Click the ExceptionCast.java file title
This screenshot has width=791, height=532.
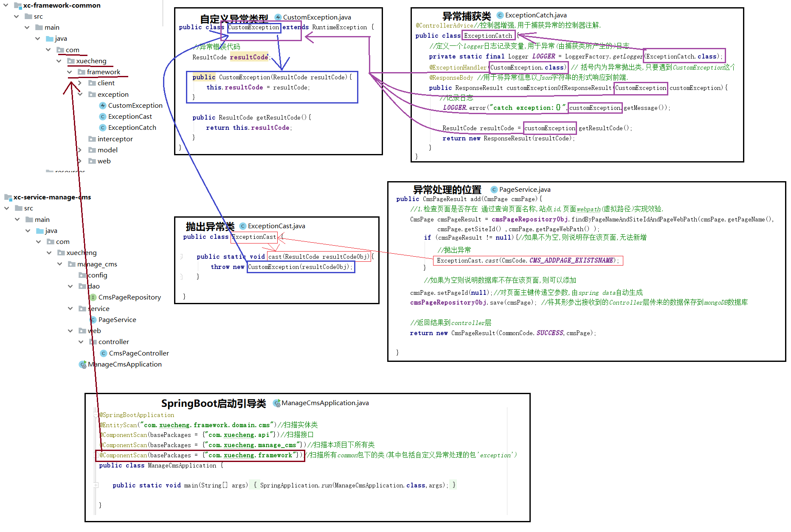276,226
